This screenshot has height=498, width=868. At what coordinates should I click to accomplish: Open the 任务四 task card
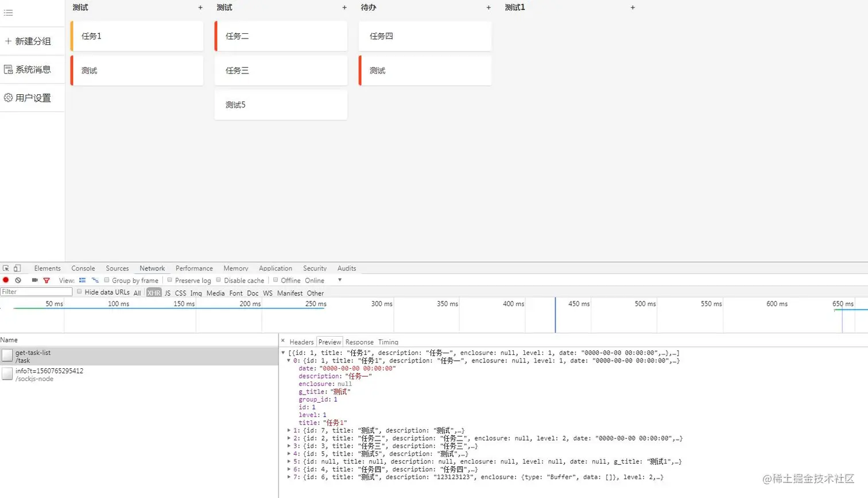(x=425, y=36)
